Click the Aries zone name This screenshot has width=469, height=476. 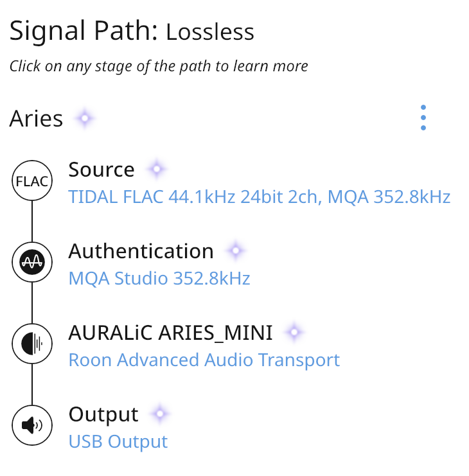pyautogui.click(x=36, y=118)
